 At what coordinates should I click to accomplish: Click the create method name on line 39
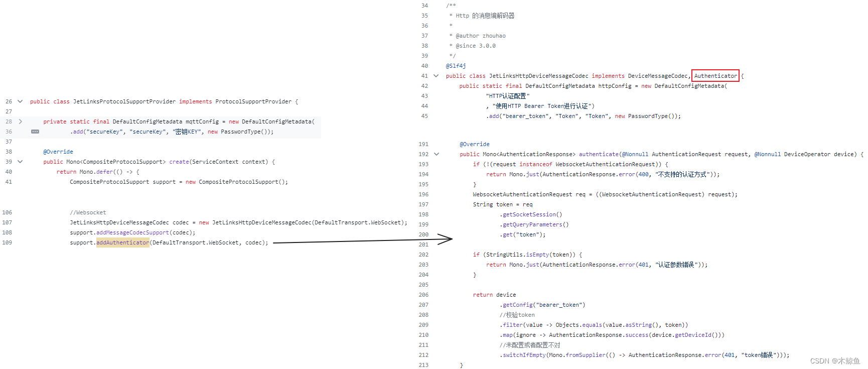(179, 162)
